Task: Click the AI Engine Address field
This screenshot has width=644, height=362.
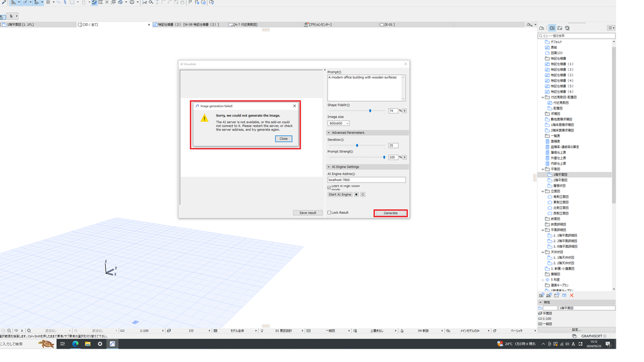Action: click(x=366, y=180)
